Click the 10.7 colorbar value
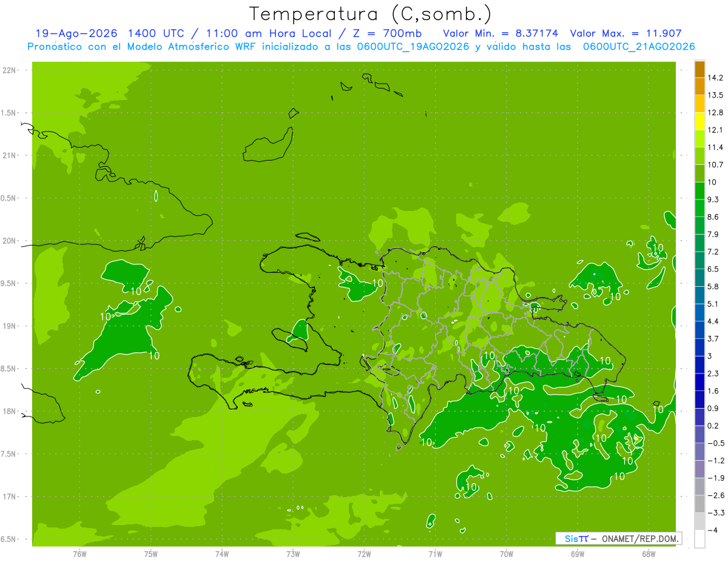This screenshot has width=728, height=562. click(715, 165)
